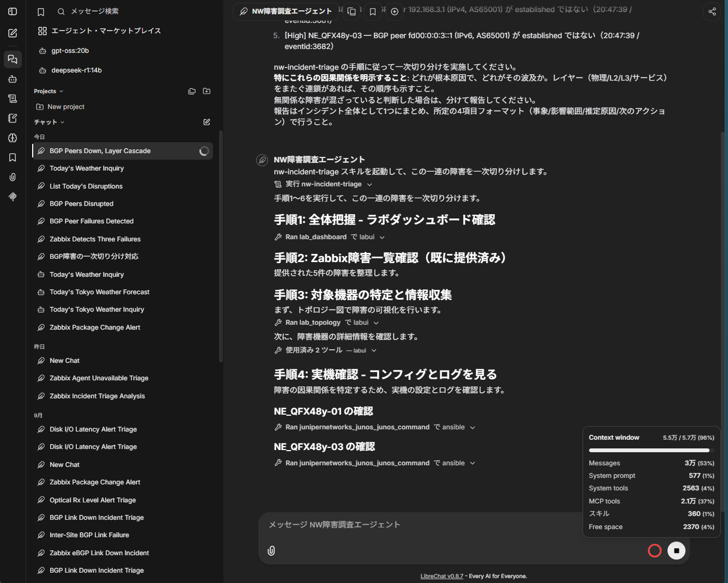728x583 pixels.
Task: Open the agent builder robot icon
Action: [x=13, y=79]
